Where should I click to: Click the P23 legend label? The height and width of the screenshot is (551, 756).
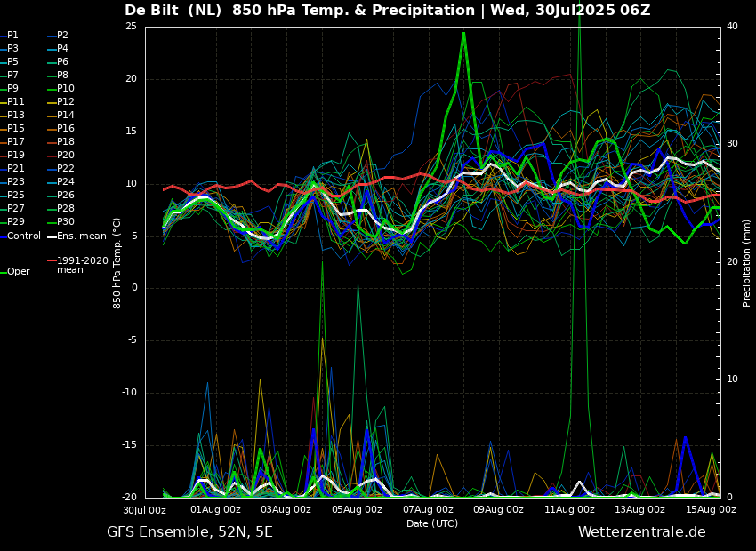tap(16, 181)
